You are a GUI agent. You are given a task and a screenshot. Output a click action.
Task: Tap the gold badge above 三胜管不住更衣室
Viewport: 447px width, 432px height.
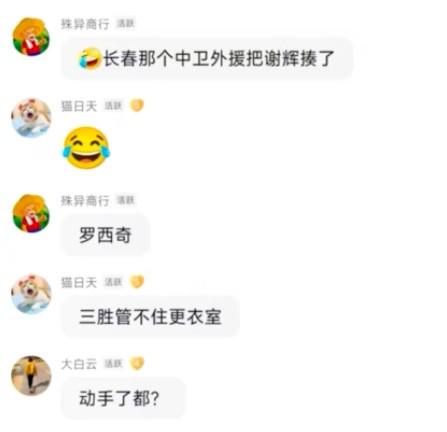click(x=137, y=282)
